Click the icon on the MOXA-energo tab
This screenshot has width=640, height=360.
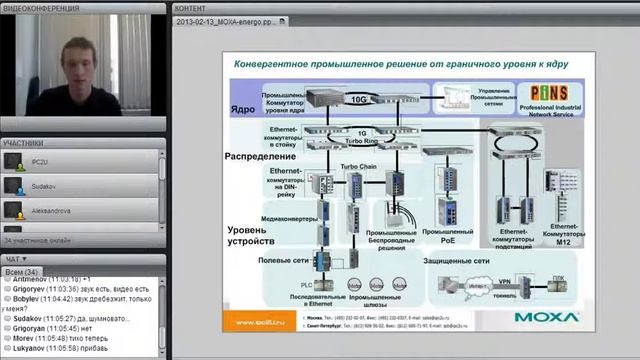pos(282,21)
